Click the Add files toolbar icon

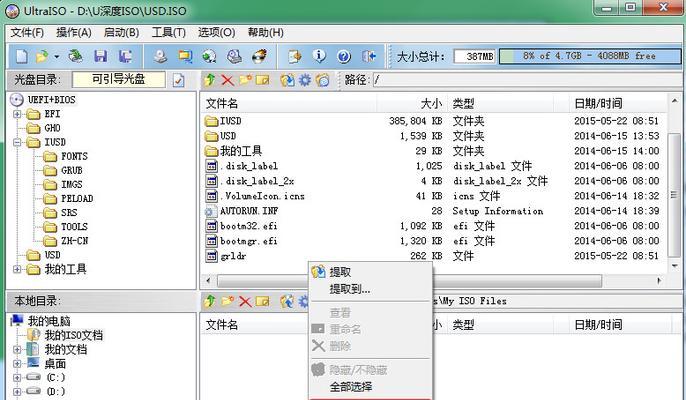[295, 56]
